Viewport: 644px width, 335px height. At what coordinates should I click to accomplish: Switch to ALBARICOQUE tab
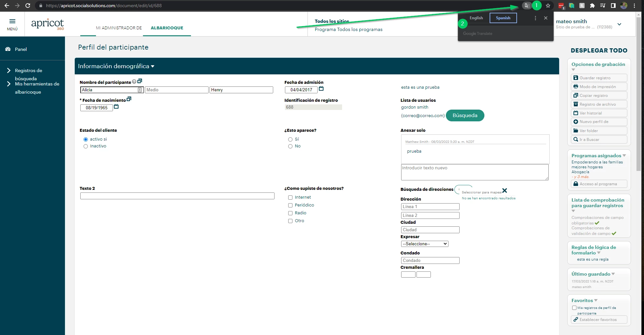(167, 28)
